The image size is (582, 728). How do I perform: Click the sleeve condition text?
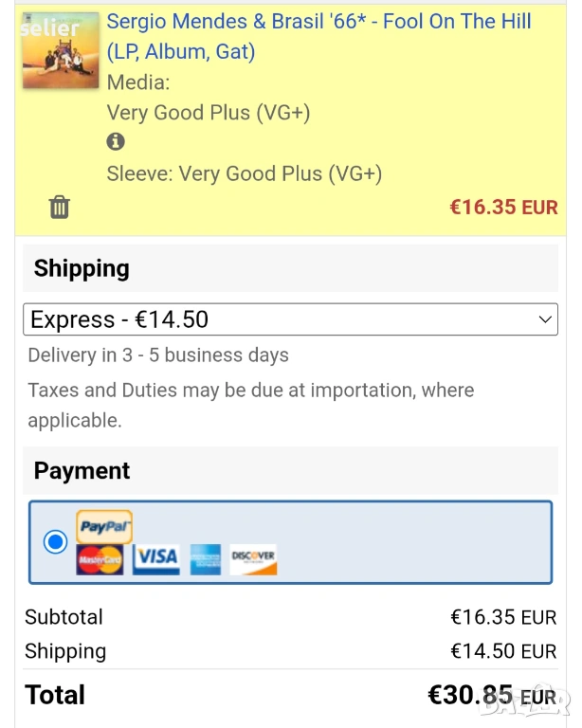245,174
